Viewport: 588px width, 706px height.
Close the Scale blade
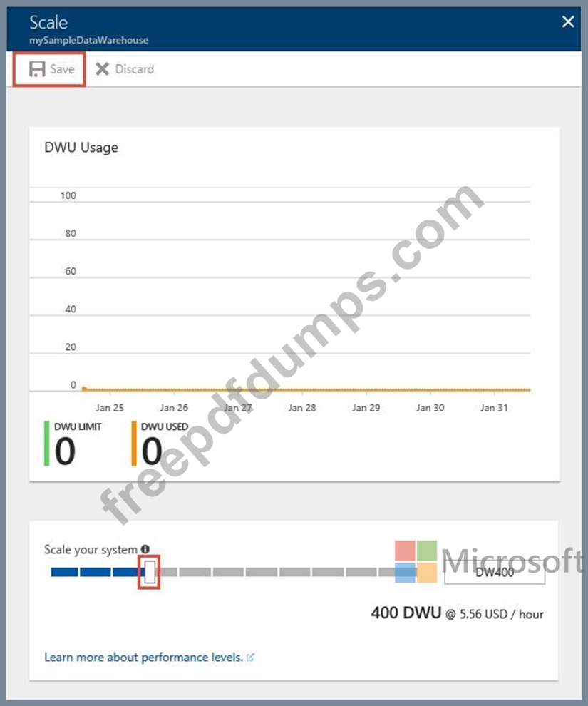pyautogui.click(x=568, y=22)
